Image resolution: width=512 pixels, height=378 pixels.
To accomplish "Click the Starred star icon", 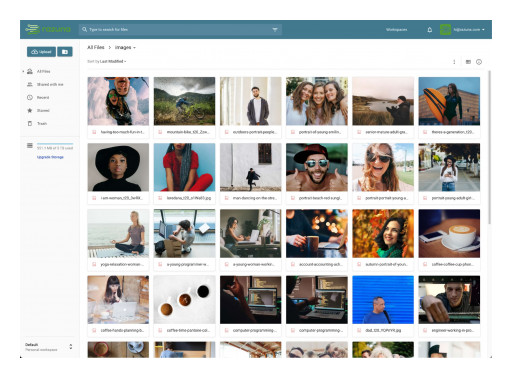I will [x=30, y=110].
